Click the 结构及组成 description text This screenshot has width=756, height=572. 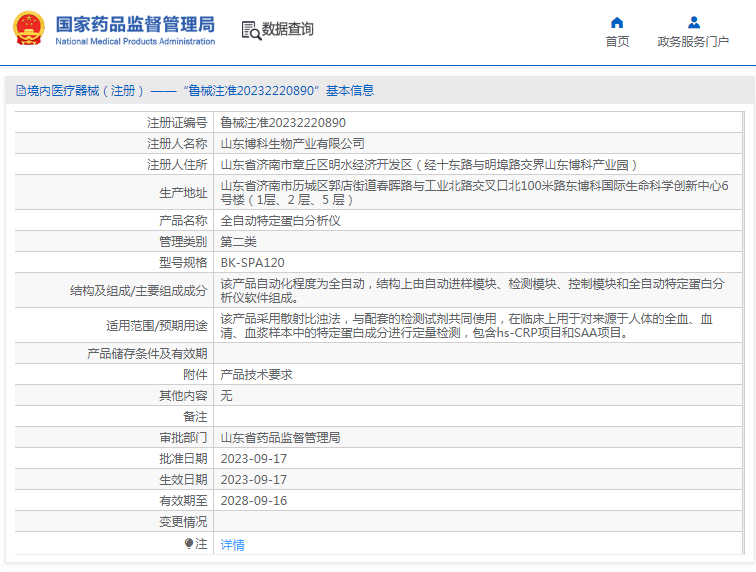(472, 290)
